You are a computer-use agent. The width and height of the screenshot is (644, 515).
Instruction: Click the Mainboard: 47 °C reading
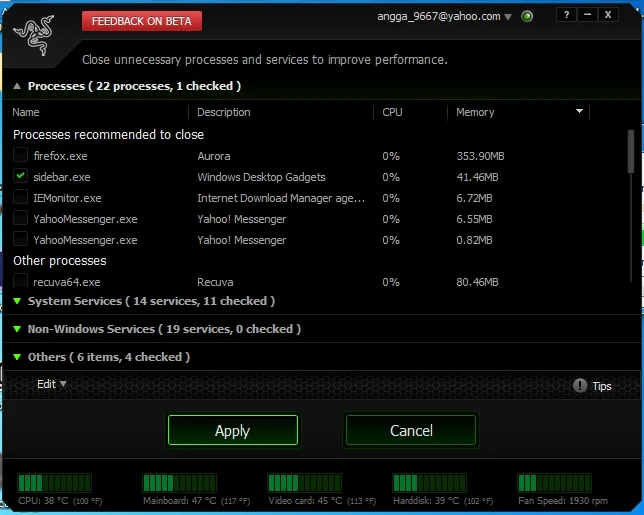tap(196, 501)
